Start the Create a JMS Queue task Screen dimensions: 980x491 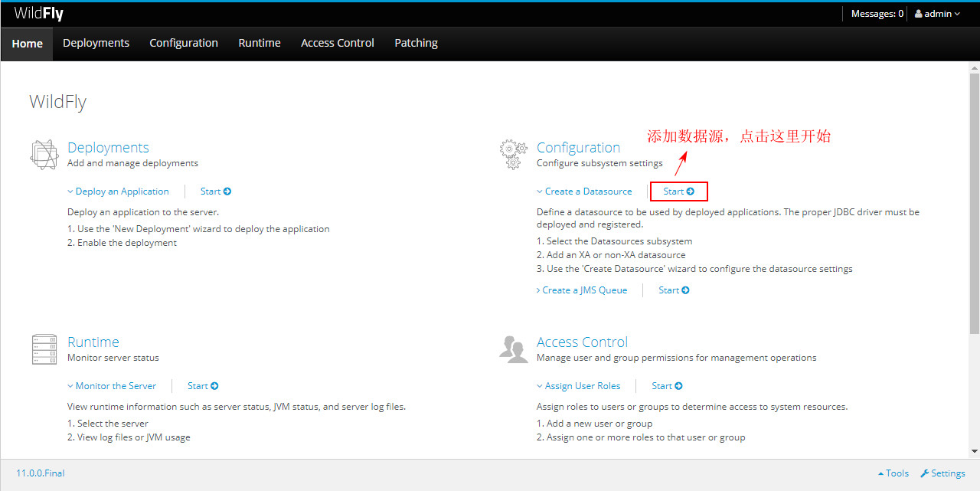click(x=674, y=290)
